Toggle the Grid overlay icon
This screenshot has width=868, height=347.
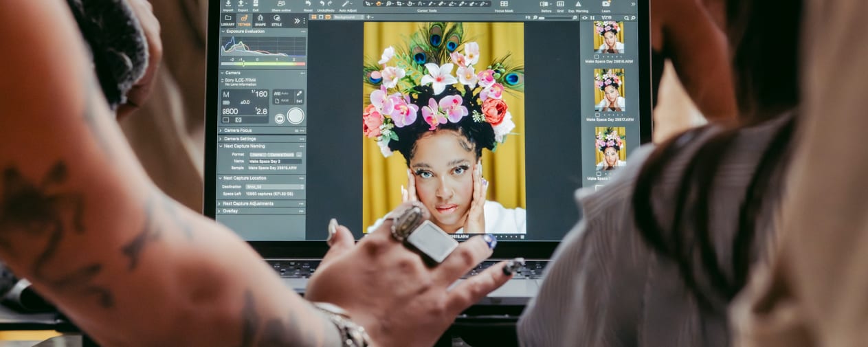click(560, 4)
